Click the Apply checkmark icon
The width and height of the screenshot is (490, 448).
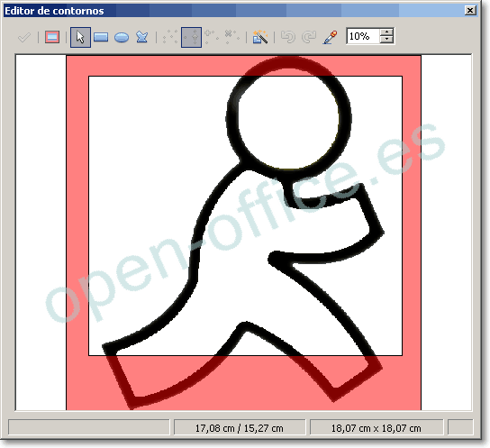point(24,38)
